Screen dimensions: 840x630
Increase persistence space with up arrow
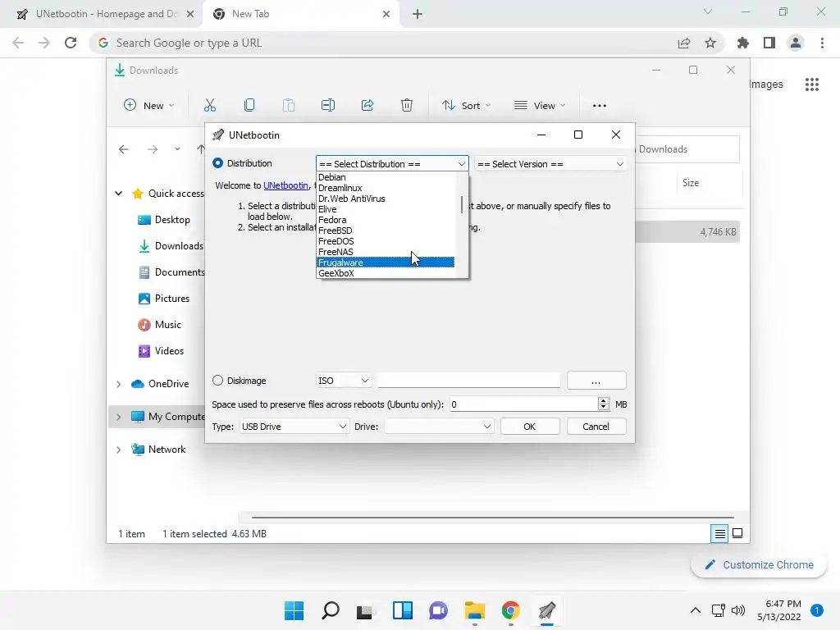[x=604, y=400]
